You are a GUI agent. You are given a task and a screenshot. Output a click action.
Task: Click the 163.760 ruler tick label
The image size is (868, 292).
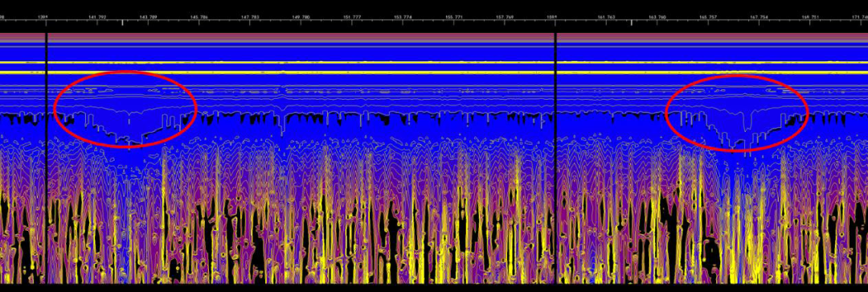click(x=657, y=17)
